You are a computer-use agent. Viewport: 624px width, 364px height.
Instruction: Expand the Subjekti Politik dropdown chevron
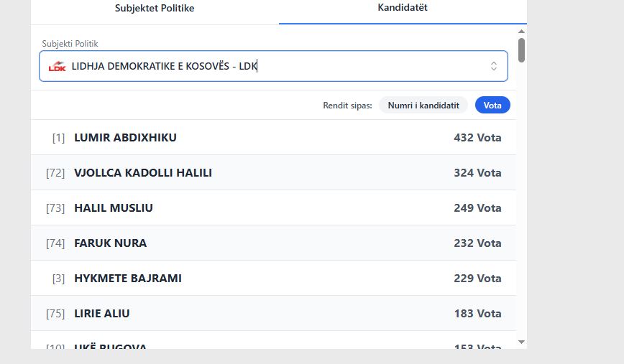point(494,66)
